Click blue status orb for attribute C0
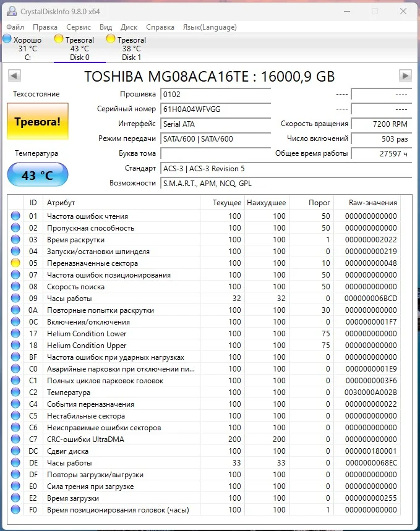The width and height of the screenshot is (420, 531). tap(15, 369)
